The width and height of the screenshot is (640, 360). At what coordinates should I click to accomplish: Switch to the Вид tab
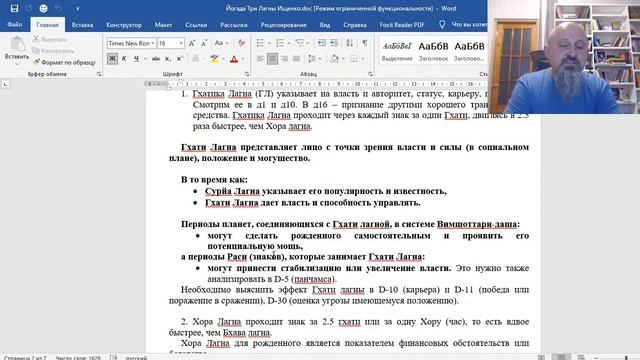[325, 24]
